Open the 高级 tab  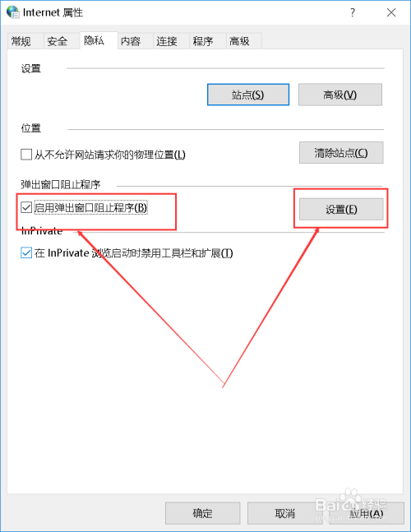click(239, 41)
